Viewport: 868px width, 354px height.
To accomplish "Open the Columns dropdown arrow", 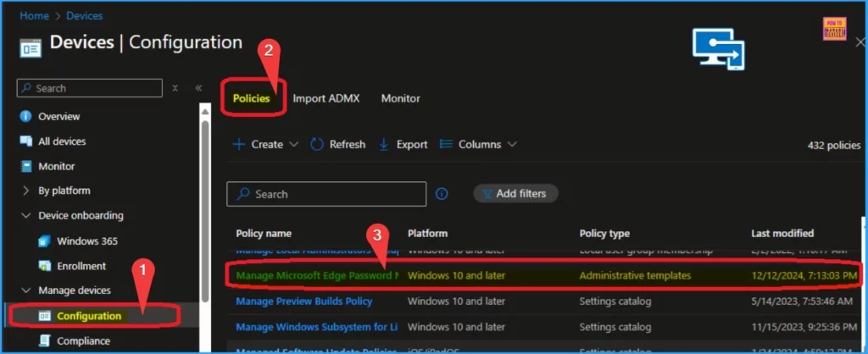I will (512, 144).
